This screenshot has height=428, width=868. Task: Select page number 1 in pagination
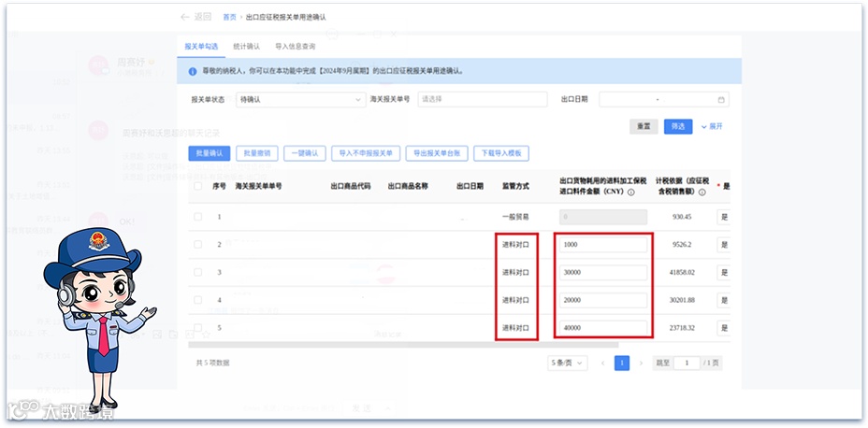tap(622, 364)
